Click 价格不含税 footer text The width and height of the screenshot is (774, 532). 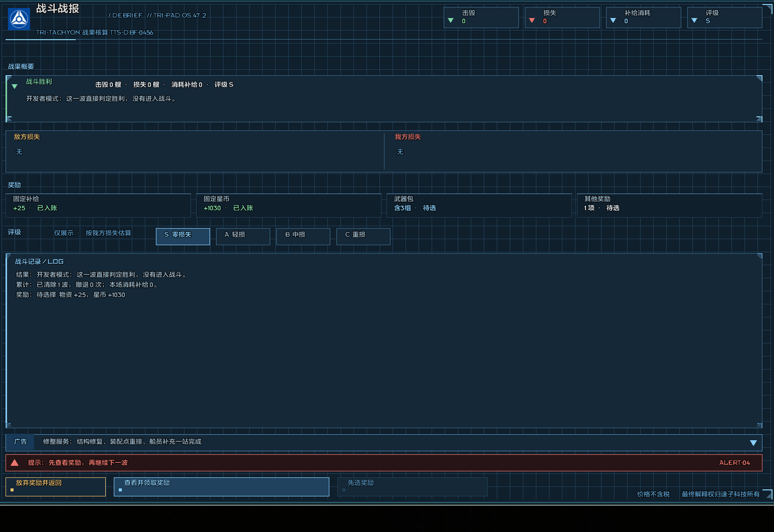(653, 494)
